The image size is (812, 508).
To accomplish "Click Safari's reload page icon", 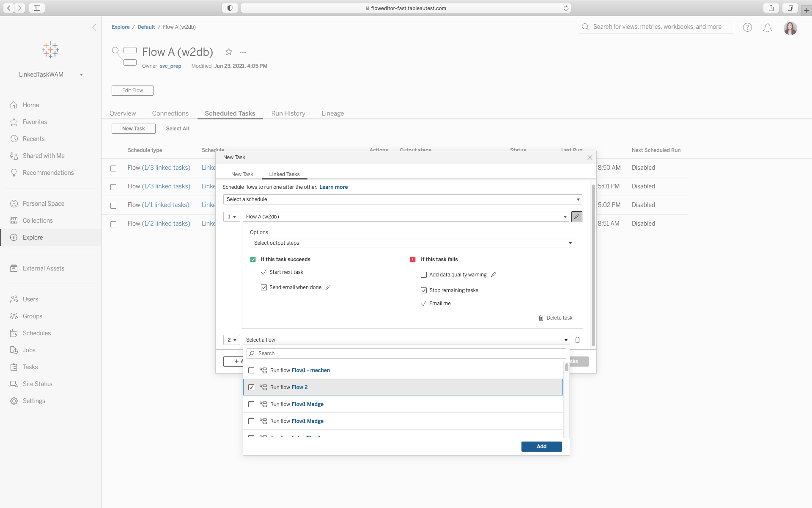I will pyautogui.click(x=566, y=8).
